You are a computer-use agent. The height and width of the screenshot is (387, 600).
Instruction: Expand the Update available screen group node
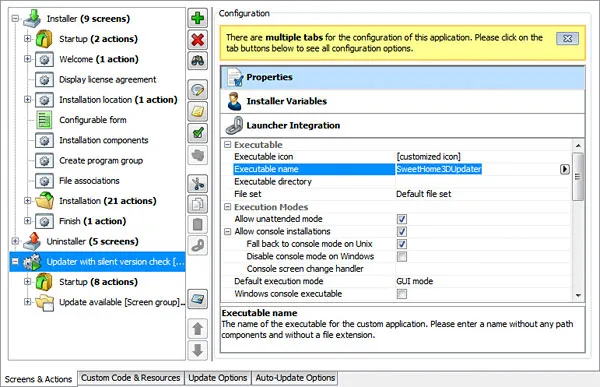click(28, 302)
